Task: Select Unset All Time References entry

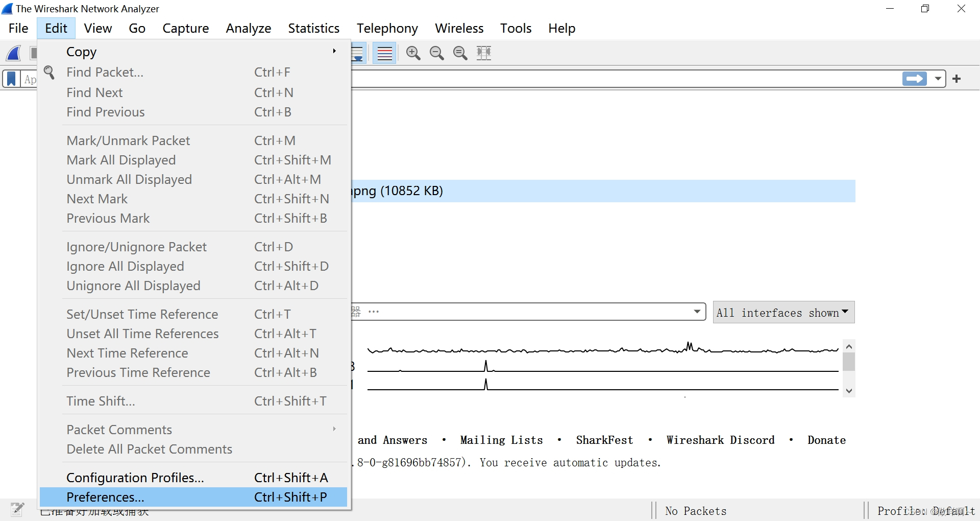Action: [193, 334]
